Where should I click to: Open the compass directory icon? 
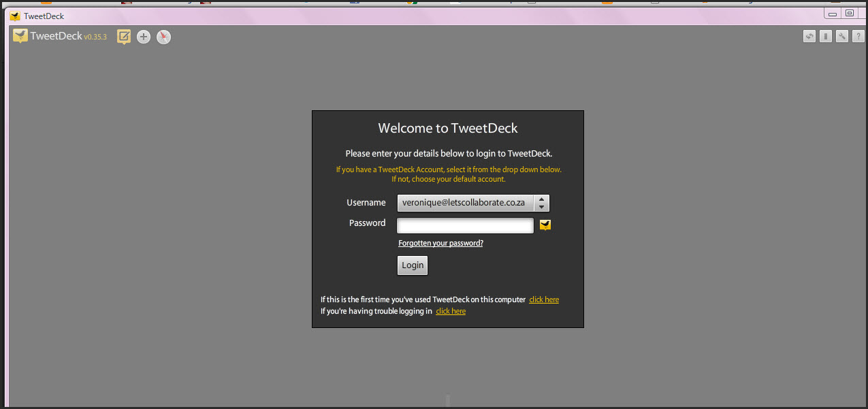[163, 37]
